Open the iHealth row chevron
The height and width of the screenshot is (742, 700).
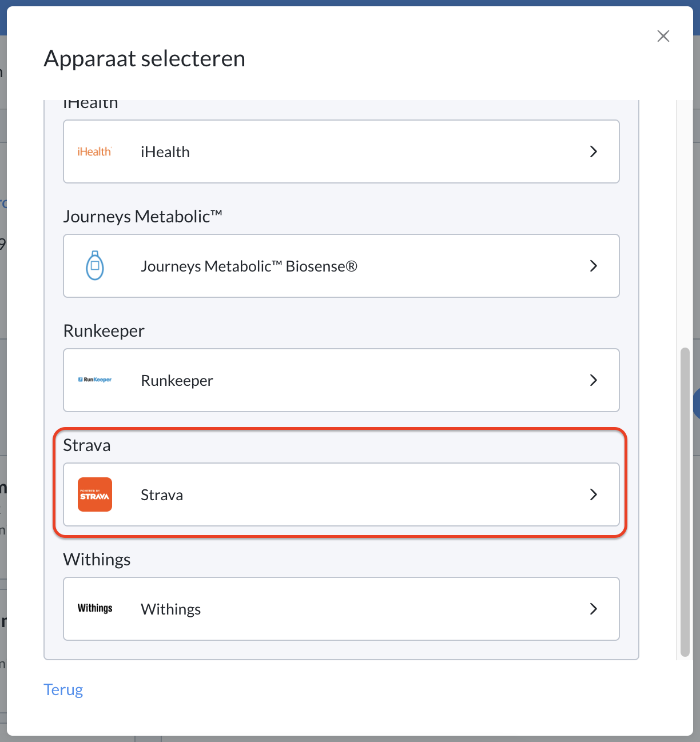(594, 151)
